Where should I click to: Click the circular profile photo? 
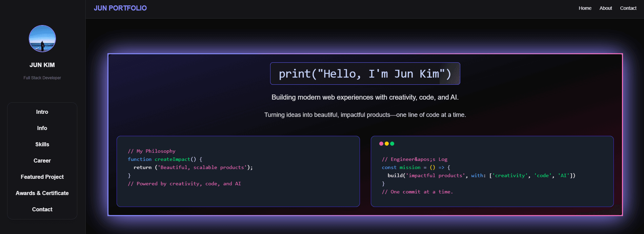pos(42,39)
